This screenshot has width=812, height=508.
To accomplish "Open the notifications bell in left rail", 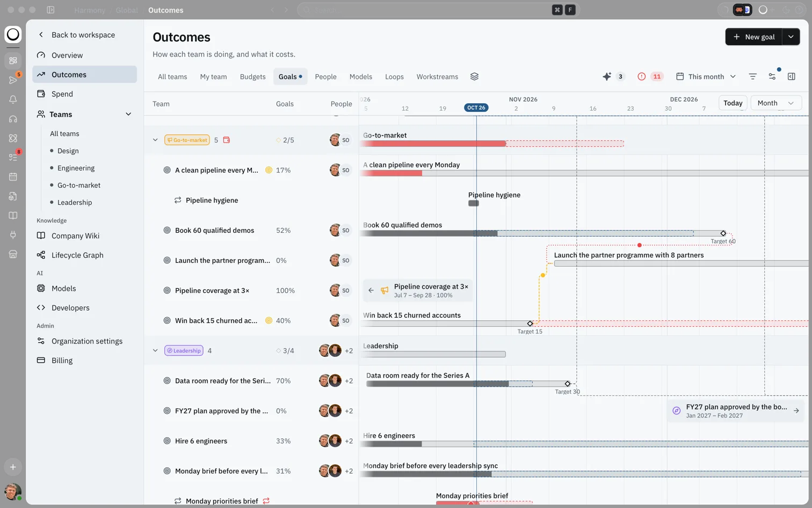I will click(x=13, y=99).
